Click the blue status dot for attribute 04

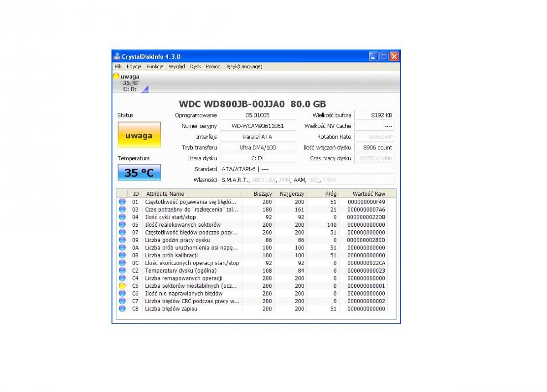coord(122,217)
